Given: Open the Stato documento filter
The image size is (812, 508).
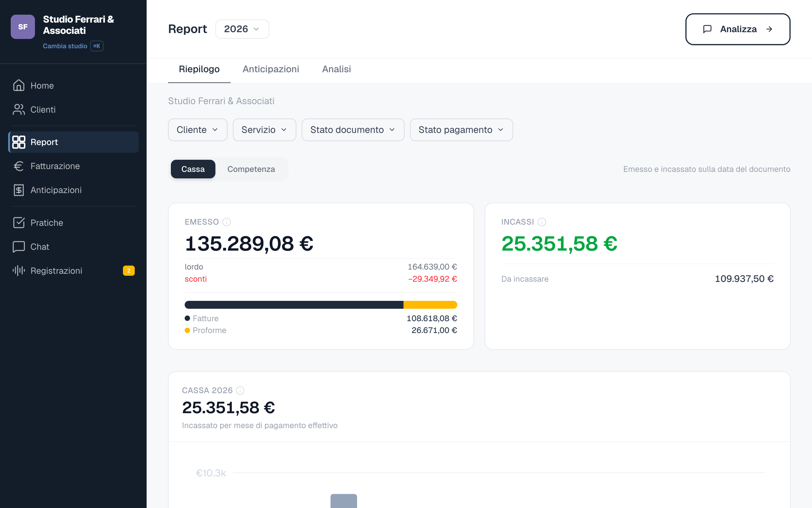Looking at the screenshot, I should 353,130.
